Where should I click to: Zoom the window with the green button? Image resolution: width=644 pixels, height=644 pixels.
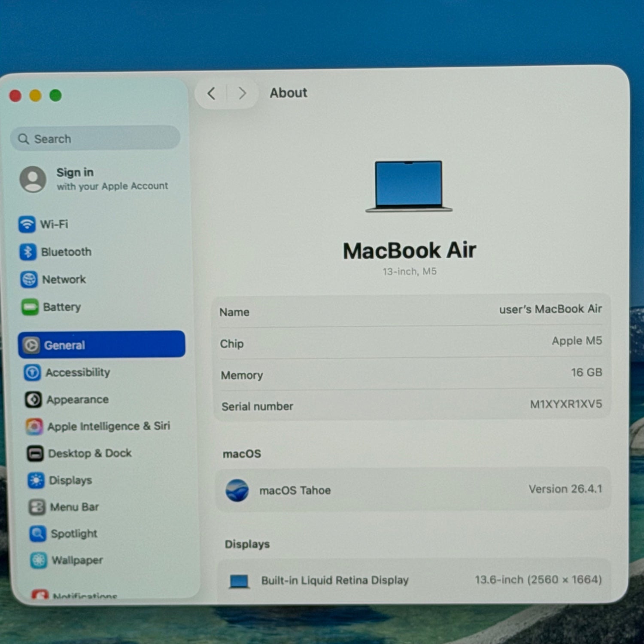click(x=55, y=95)
